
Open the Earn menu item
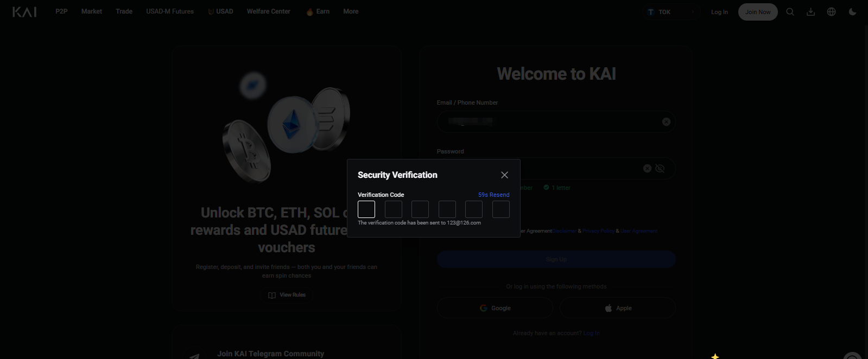point(318,11)
